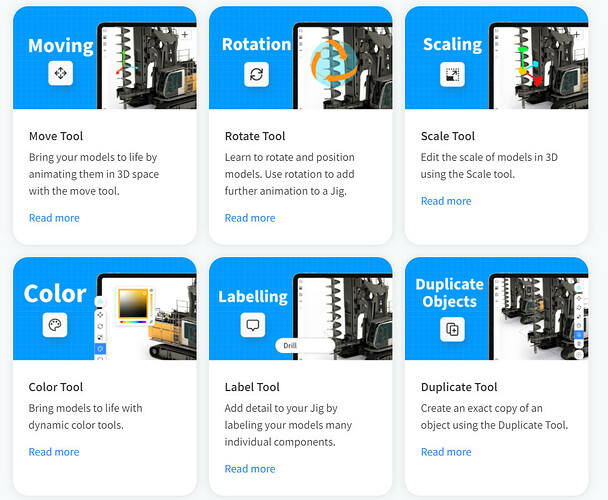Select the Move Tool heading

[x=56, y=136]
